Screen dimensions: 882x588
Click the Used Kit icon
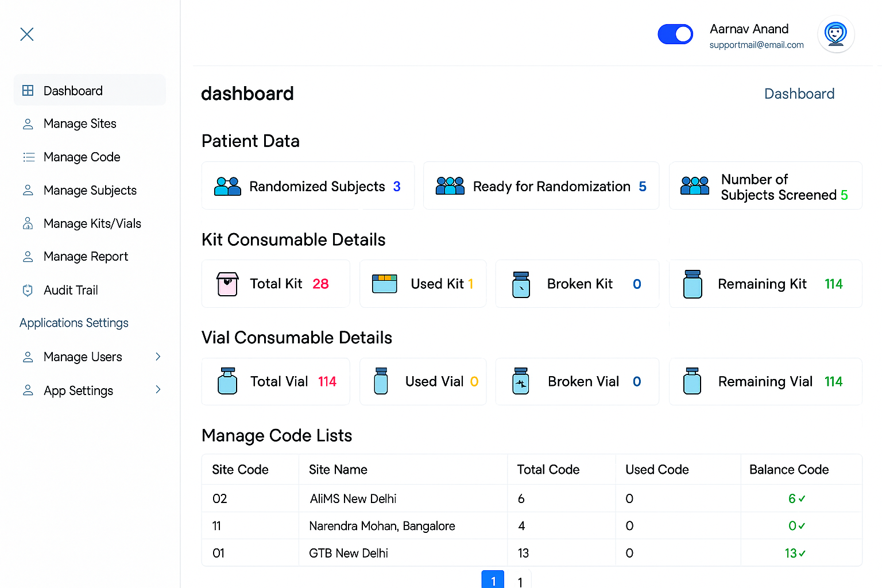[385, 284]
